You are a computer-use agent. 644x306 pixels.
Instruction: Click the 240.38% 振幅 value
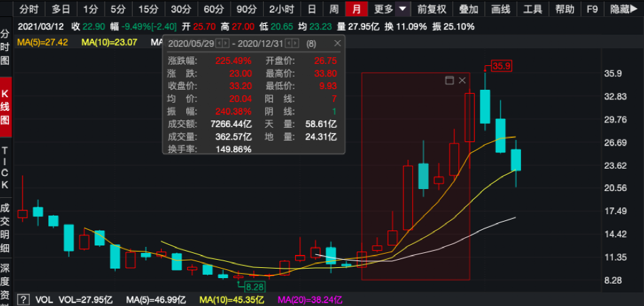(233, 112)
